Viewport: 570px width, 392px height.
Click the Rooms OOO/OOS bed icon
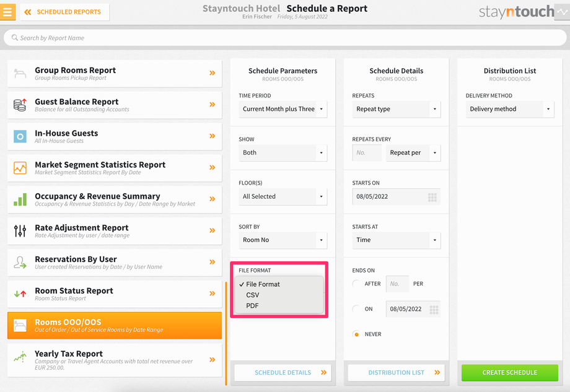[20, 326]
